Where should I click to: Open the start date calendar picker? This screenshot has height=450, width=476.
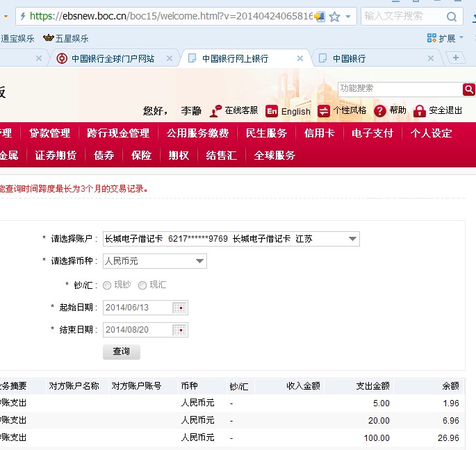coord(180,308)
